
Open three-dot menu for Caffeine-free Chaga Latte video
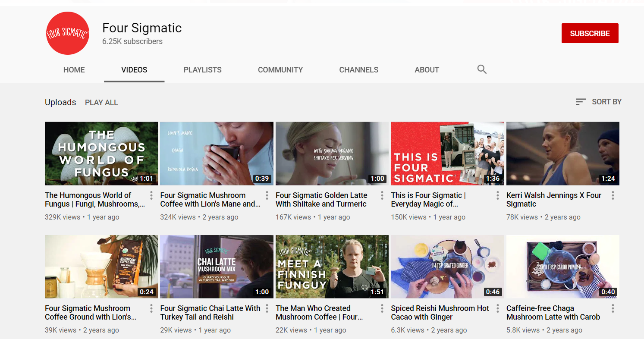pos(613,309)
